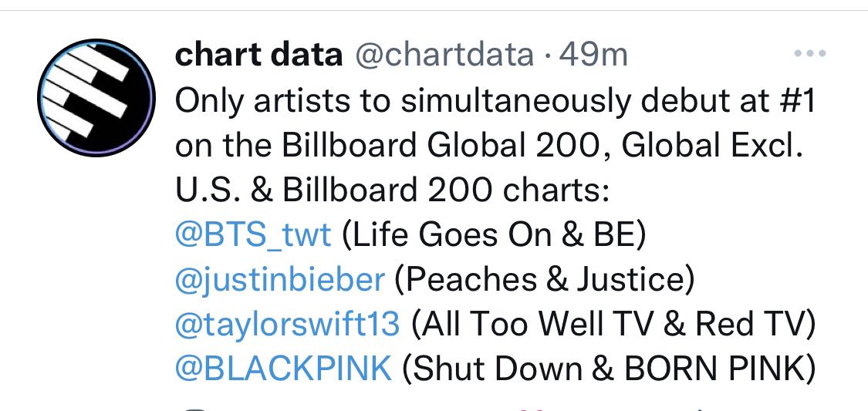Image resolution: width=868 pixels, height=411 pixels.
Task: Select the bold chart data display name
Action: pyautogui.click(x=258, y=55)
